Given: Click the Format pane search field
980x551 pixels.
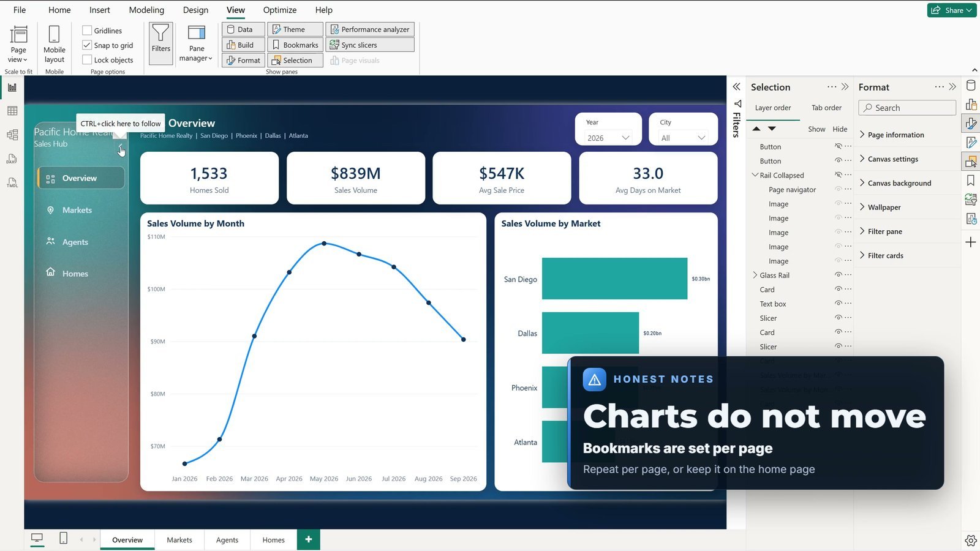Looking at the screenshot, I should (x=907, y=108).
